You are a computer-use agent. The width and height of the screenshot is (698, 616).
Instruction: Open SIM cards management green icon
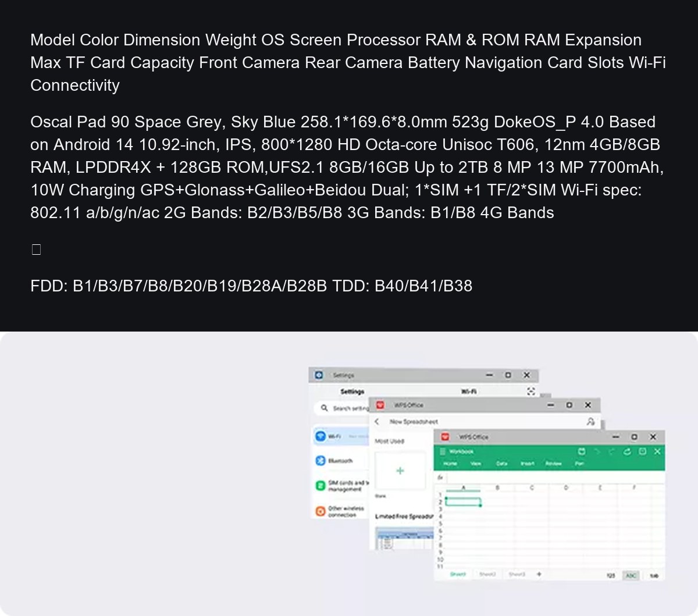[320, 486]
